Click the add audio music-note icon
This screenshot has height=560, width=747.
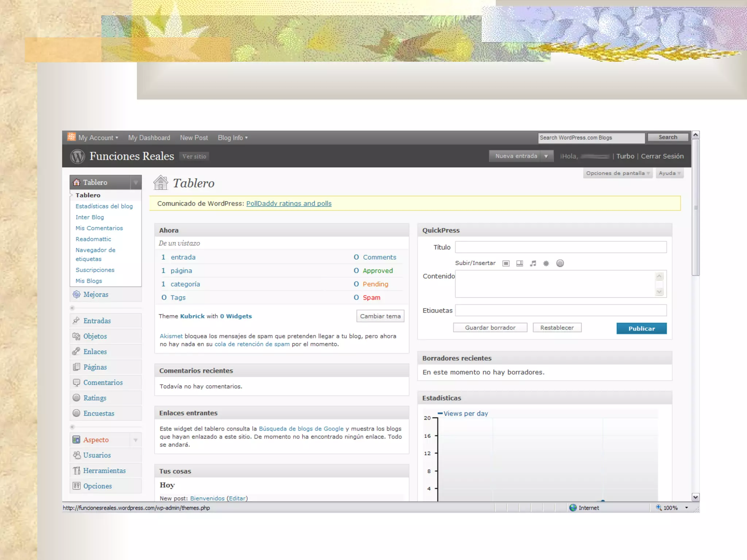tap(533, 263)
